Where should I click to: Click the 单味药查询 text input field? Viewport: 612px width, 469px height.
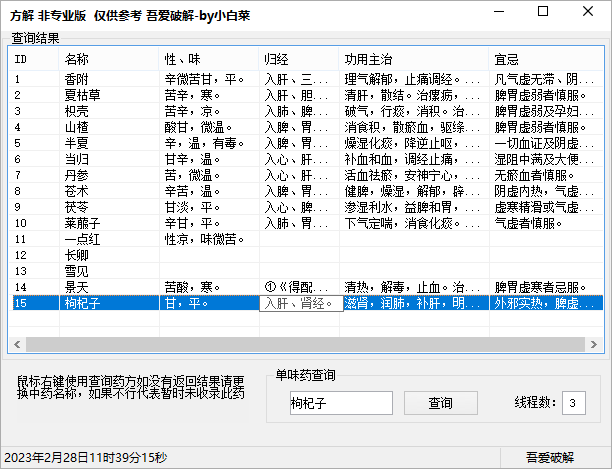pyautogui.click(x=340, y=403)
